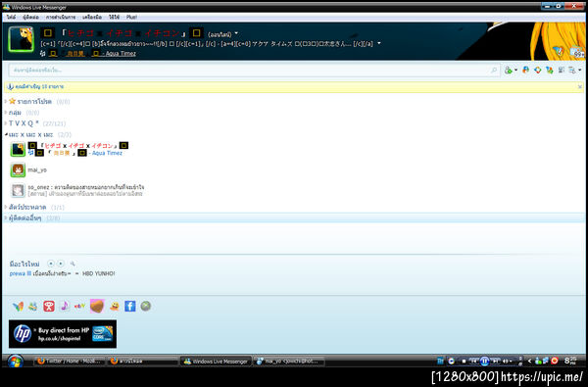Click the MSN butterfly toolbar icon

525,70
